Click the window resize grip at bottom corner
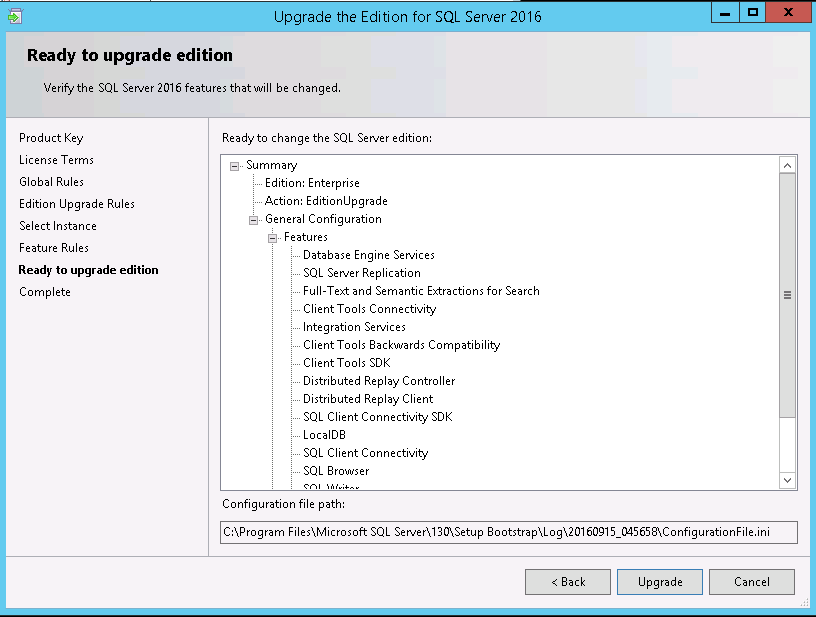 click(x=805, y=603)
